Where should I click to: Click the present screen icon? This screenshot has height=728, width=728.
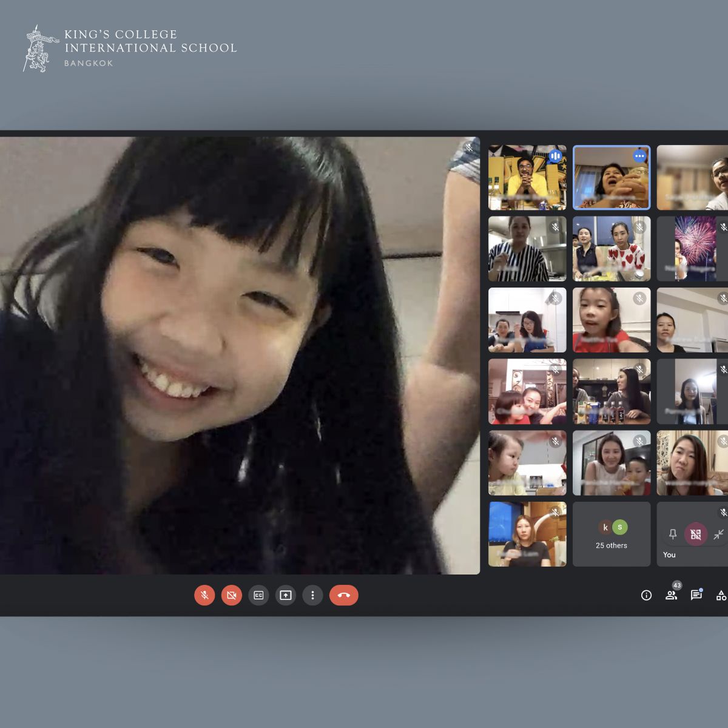(285, 595)
